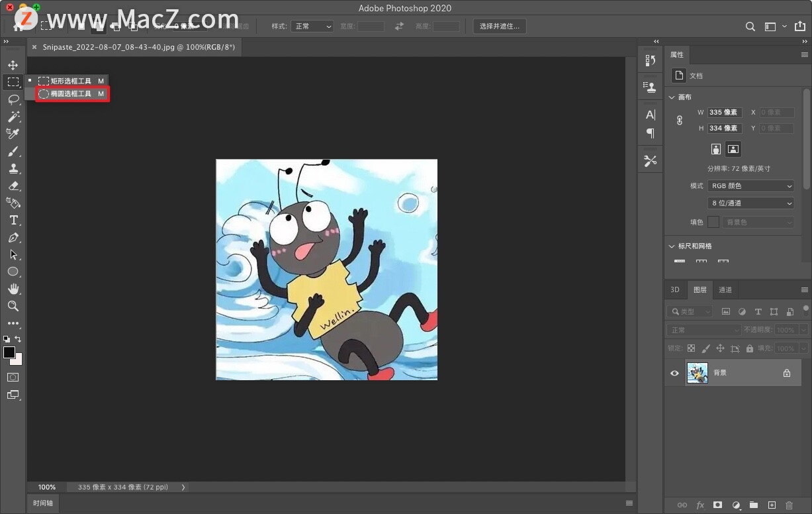Select the Magic Wand tool
812x514 pixels.
(13, 117)
